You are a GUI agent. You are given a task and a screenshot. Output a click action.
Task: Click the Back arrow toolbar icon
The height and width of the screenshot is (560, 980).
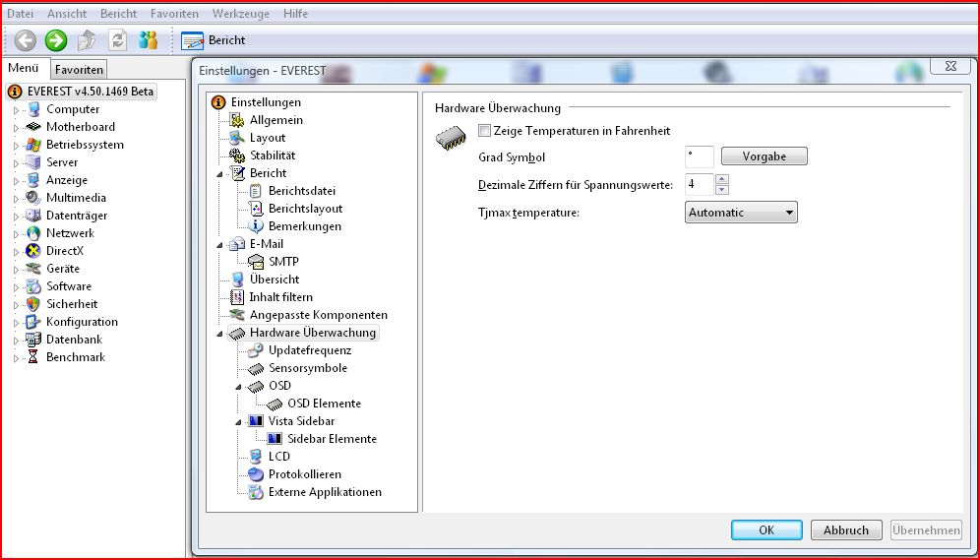25,40
